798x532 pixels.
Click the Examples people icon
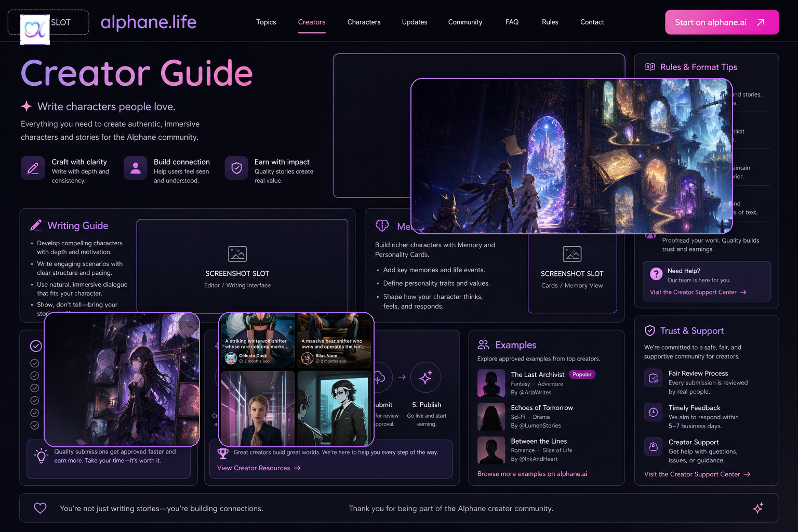[x=483, y=345]
